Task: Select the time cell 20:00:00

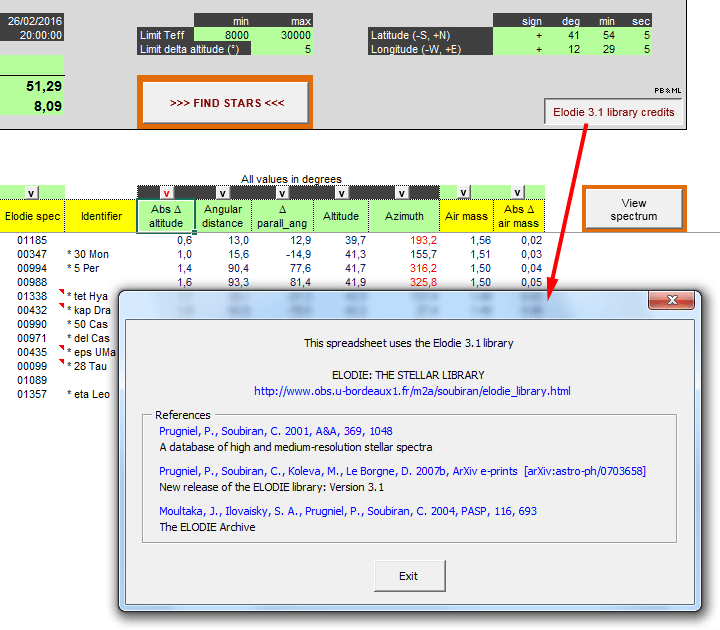Action: 32,35
